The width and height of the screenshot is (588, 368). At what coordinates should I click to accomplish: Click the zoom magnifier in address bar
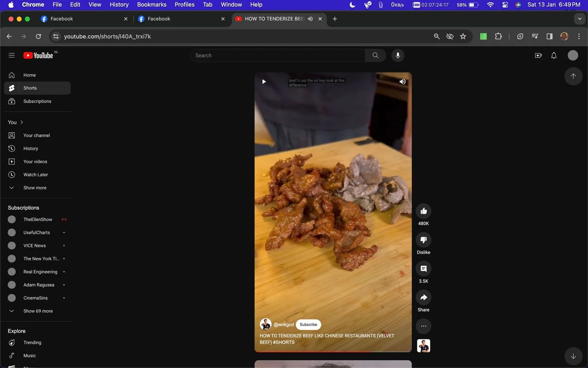click(x=436, y=36)
